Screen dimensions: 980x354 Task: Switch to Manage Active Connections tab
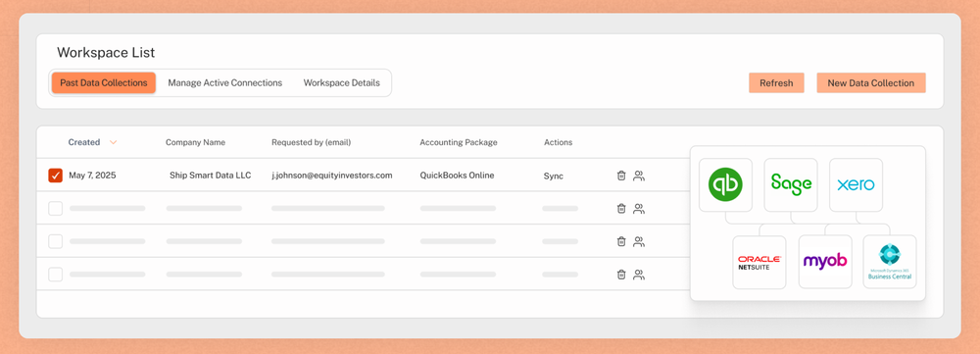[225, 83]
